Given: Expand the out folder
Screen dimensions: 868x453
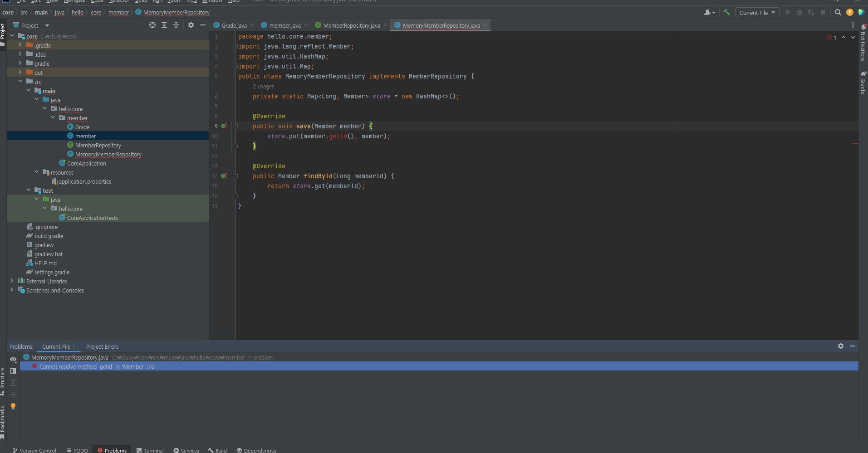Looking at the screenshot, I should (20, 73).
